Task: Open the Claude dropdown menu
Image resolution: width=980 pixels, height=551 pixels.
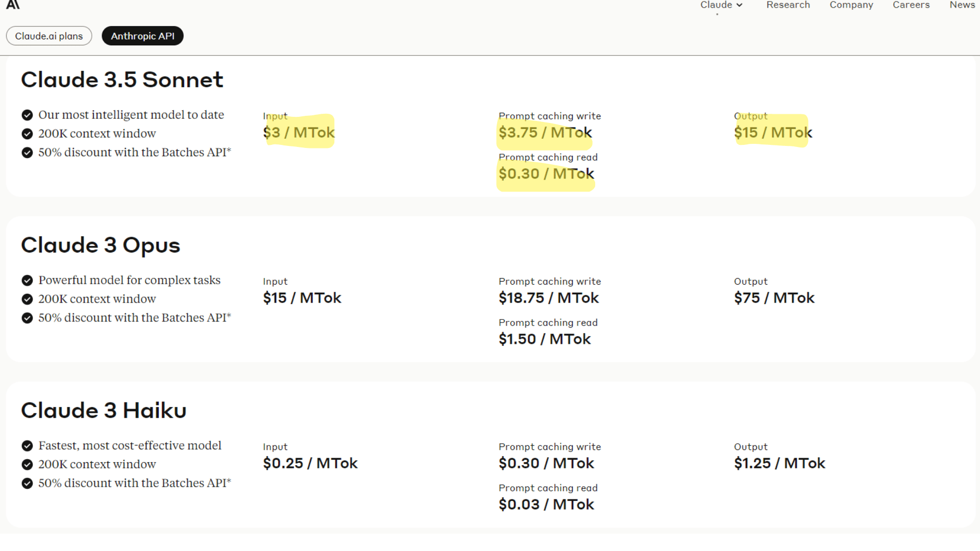Action: coord(721,5)
